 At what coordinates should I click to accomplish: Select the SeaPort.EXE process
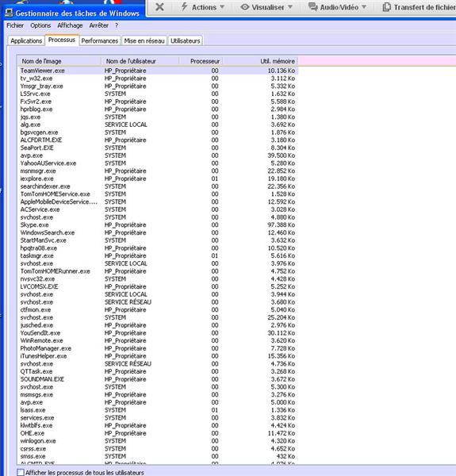pos(158,148)
